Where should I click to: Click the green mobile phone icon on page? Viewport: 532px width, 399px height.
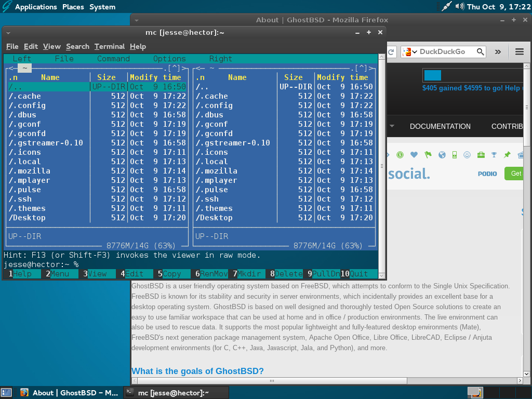(x=454, y=155)
